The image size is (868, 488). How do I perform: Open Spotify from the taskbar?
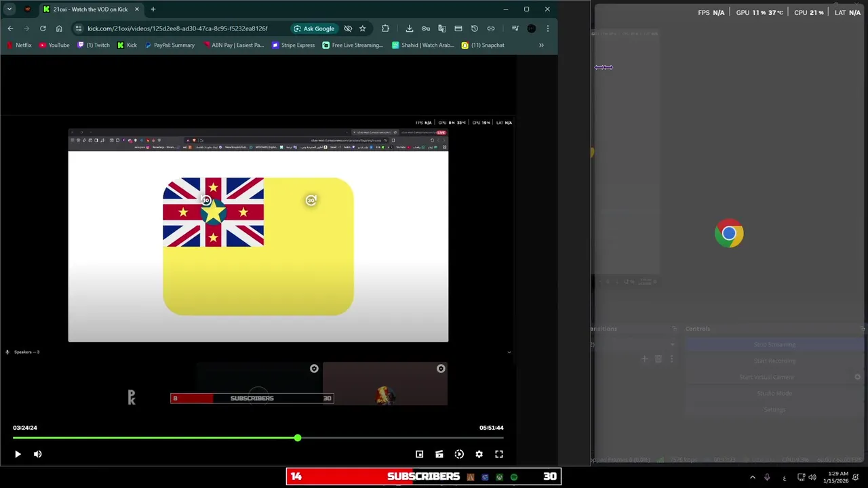[514, 477]
